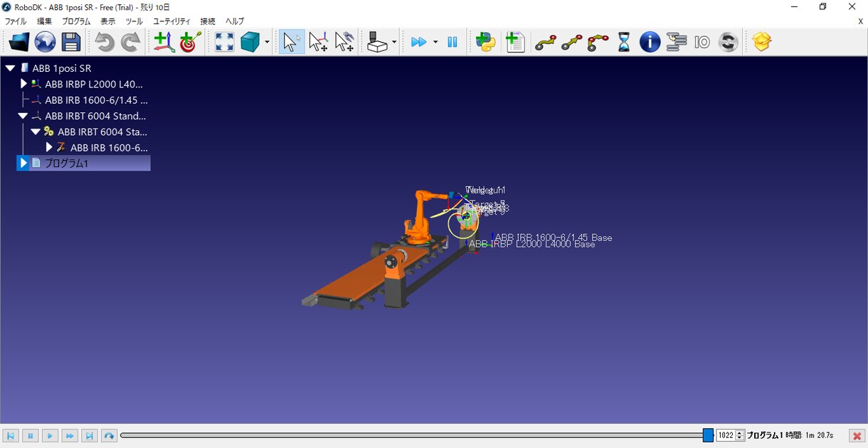The image size is (868, 448).
Task: Play the simulation in the bottom bar
Action: [x=50, y=436]
